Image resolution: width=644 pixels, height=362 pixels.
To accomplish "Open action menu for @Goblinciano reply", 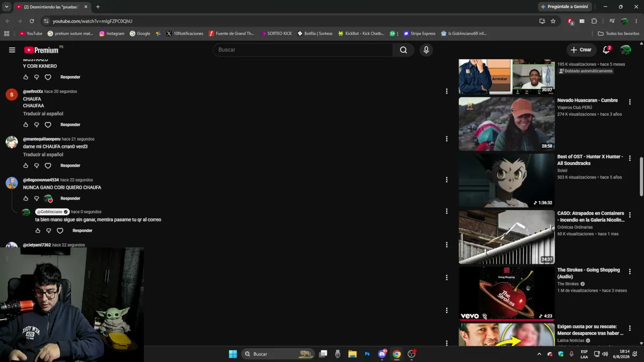I will click(x=446, y=211).
